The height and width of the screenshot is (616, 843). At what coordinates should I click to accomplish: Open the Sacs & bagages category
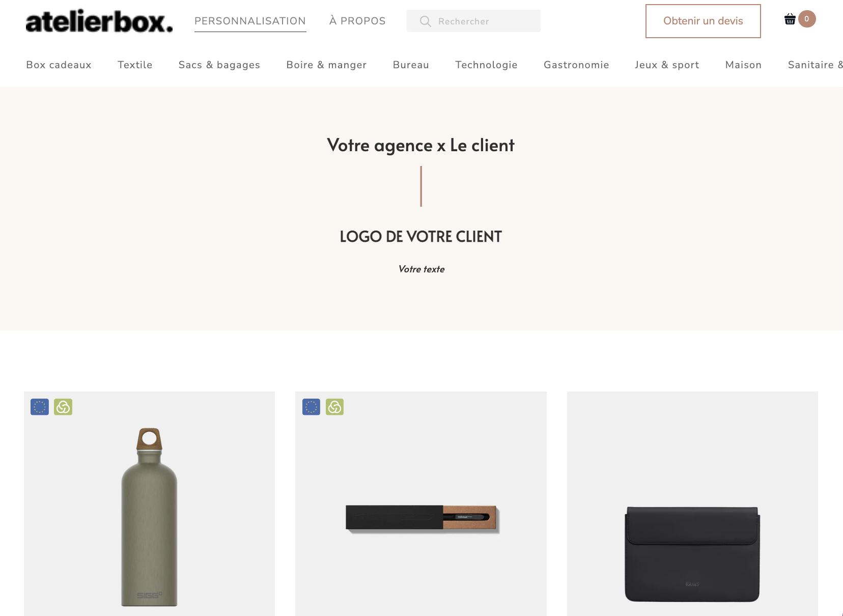219,65
